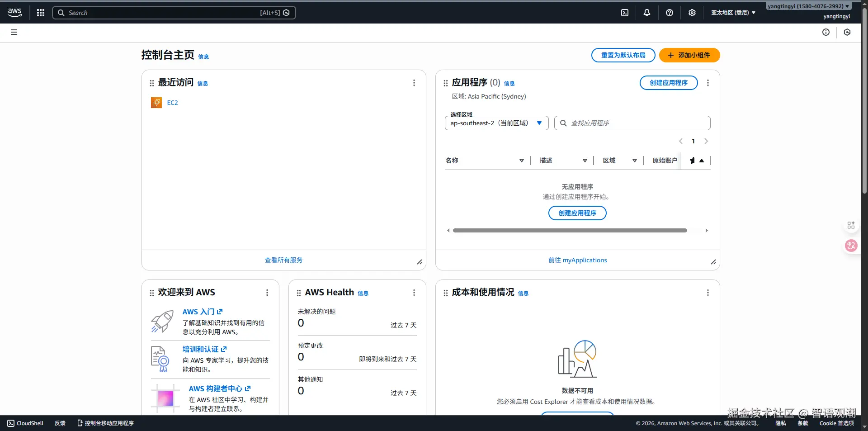View all services (查看所有服务) link

tap(283, 260)
